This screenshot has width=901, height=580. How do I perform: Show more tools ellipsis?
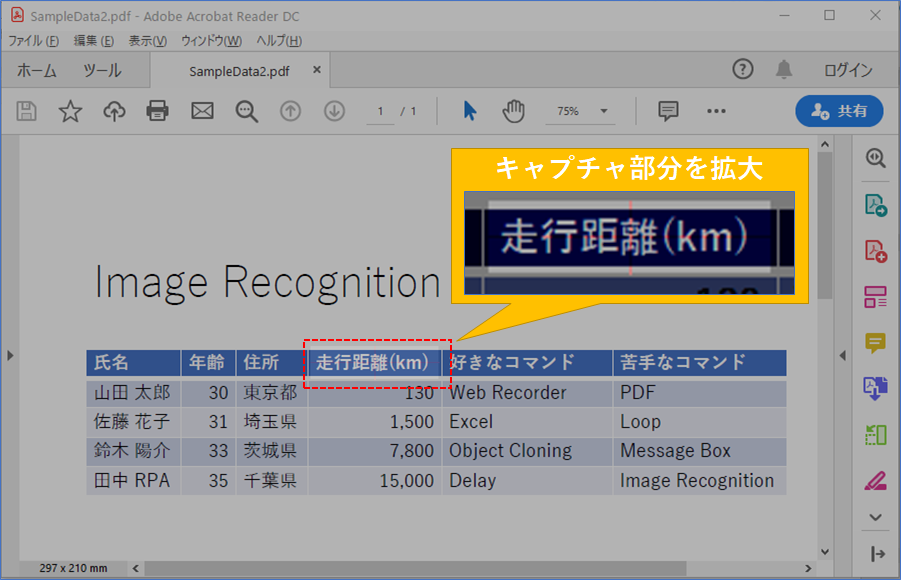[x=716, y=111]
